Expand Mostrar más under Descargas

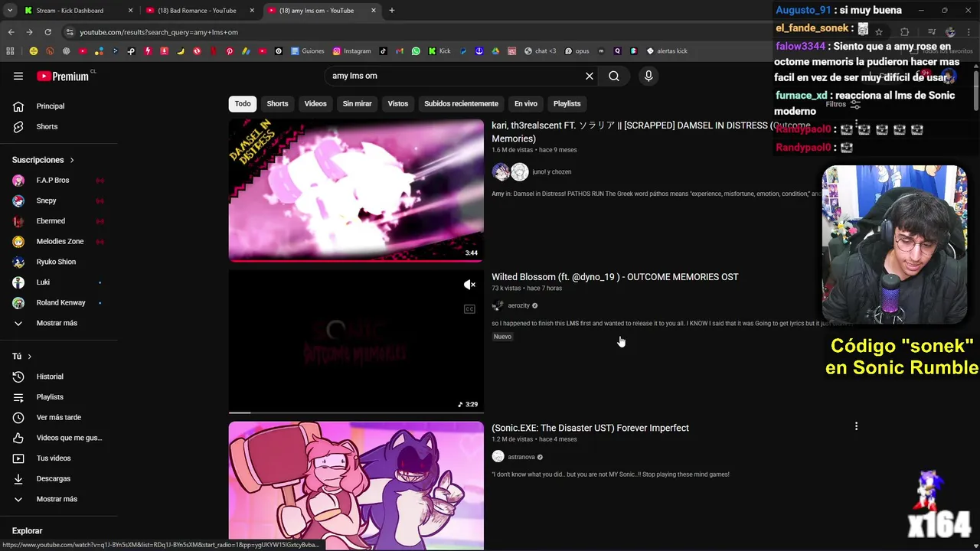coord(58,499)
